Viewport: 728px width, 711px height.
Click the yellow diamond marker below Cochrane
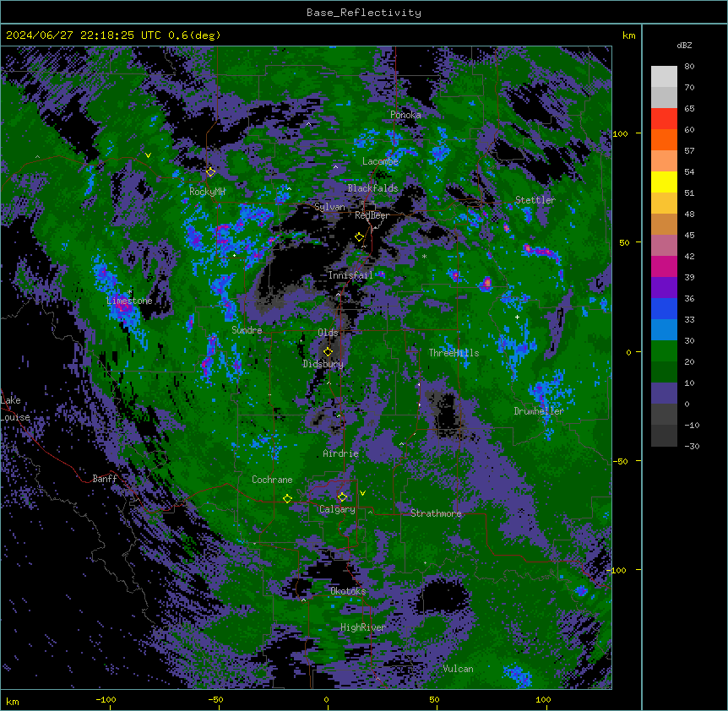pos(287,499)
